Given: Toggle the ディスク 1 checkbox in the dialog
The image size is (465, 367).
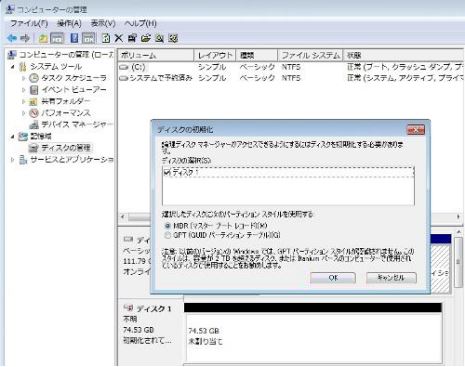Looking at the screenshot, I should pyautogui.click(x=167, y=172).
